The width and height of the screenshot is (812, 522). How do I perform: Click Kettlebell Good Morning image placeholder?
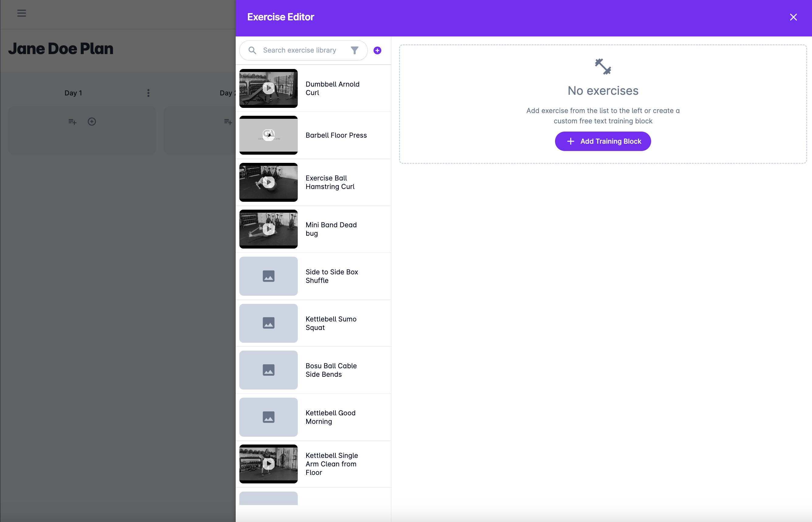click(268, 417)
